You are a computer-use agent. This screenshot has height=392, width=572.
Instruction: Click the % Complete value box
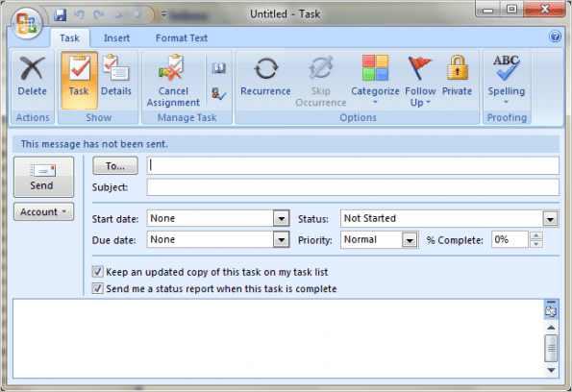[x=510, y=239]
